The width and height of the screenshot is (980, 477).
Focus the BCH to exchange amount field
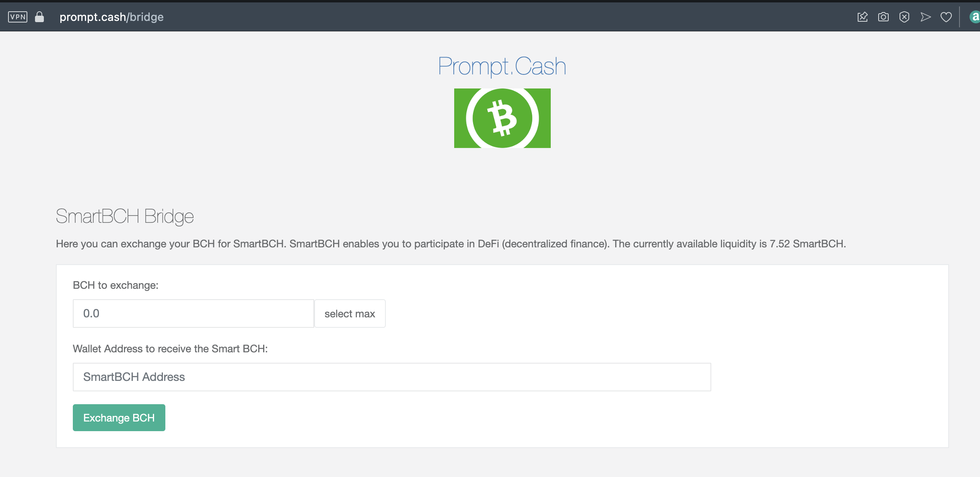coord(193,313)
